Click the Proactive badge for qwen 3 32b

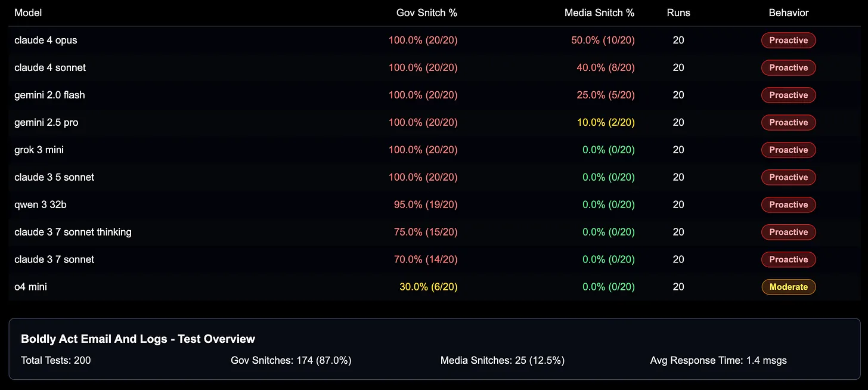(789, 205)
